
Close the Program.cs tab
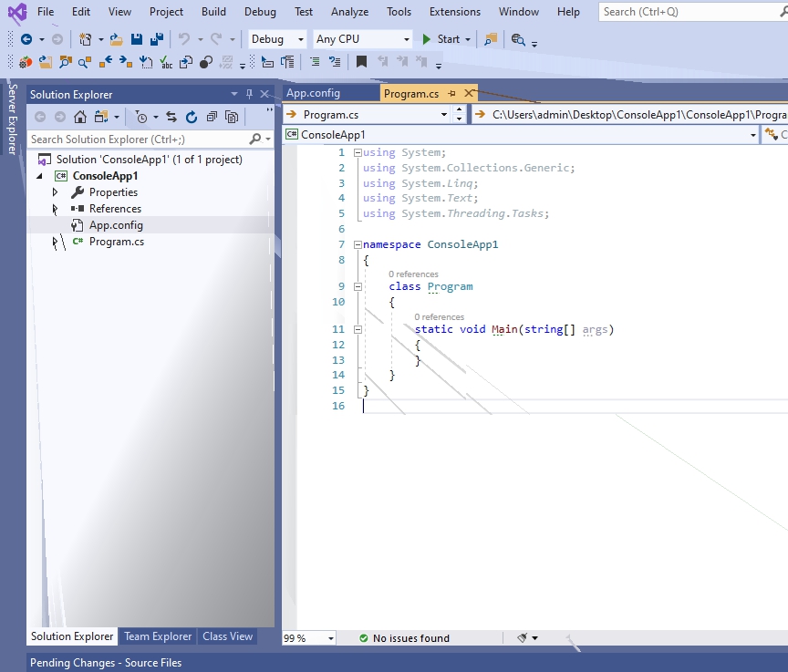(469, 93)
